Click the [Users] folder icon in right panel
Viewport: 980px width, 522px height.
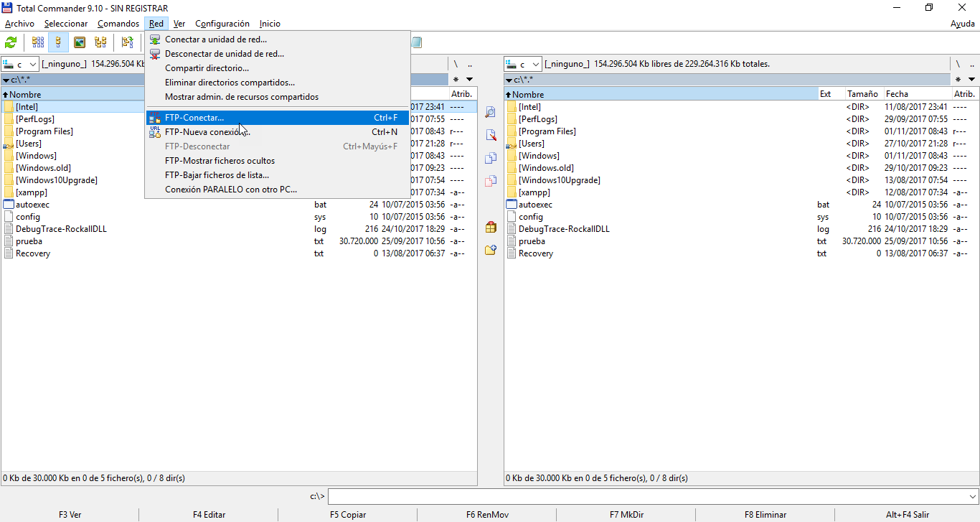512,144
